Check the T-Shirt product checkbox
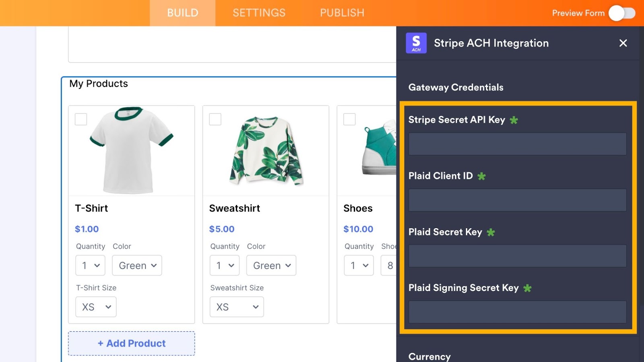This screenshot has width=644, height=362. [x=81, y=119]
